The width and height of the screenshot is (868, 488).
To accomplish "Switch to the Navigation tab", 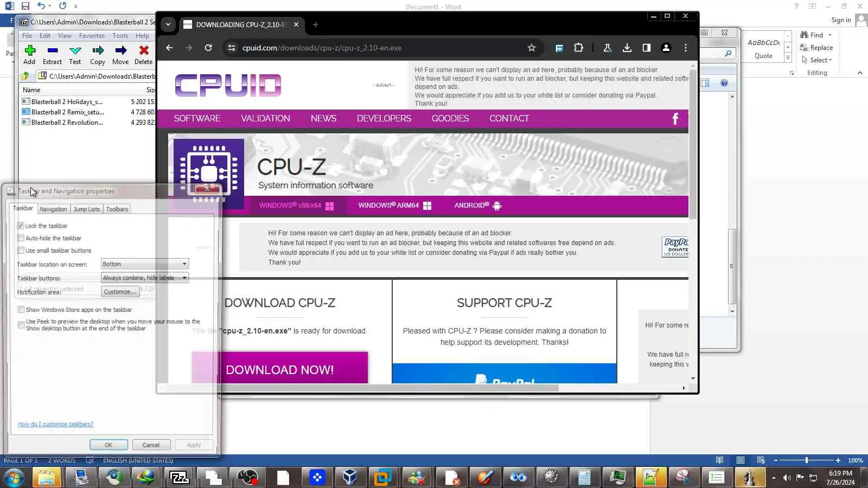I will coord(53,209).
